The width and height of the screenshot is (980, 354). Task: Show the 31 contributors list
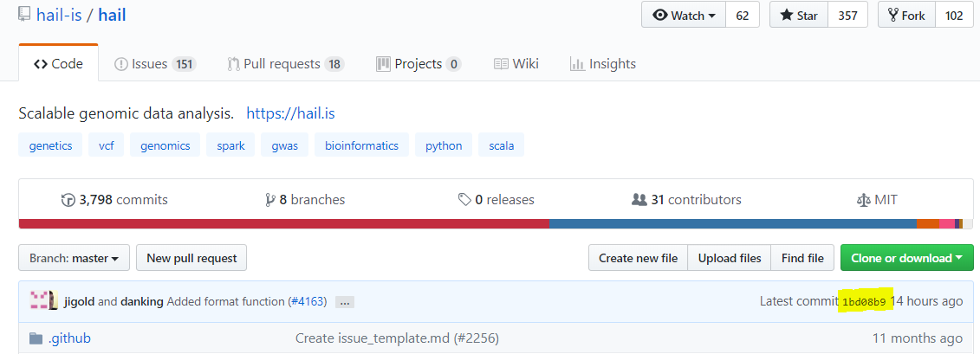pos(686,200)
